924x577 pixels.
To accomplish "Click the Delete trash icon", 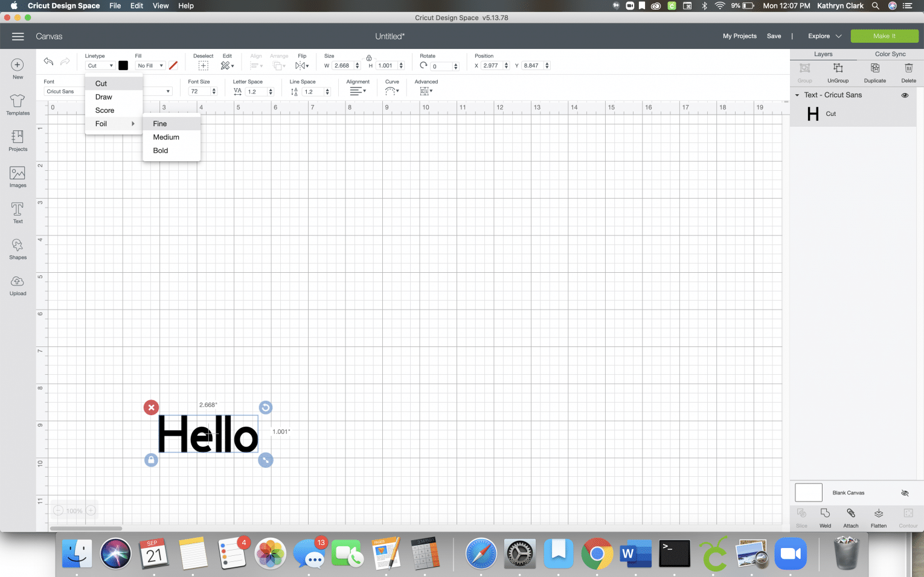I will click(x=908, y=68).
